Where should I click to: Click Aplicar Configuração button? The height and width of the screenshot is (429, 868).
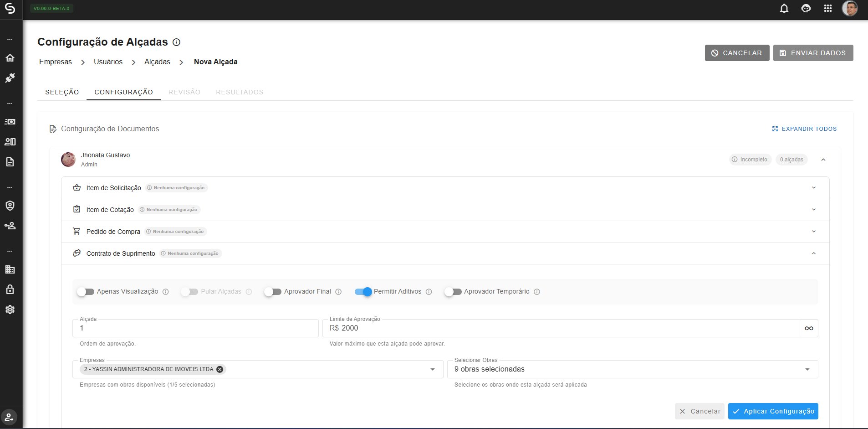point(773,411)
